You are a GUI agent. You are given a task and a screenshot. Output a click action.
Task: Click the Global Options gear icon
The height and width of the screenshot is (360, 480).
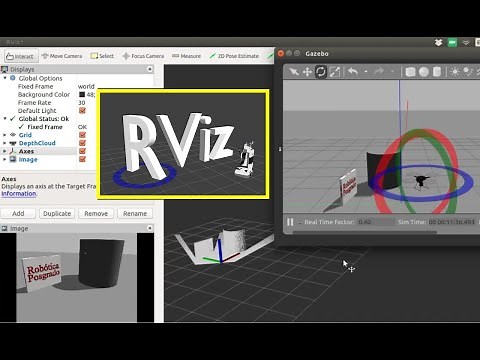13,78
